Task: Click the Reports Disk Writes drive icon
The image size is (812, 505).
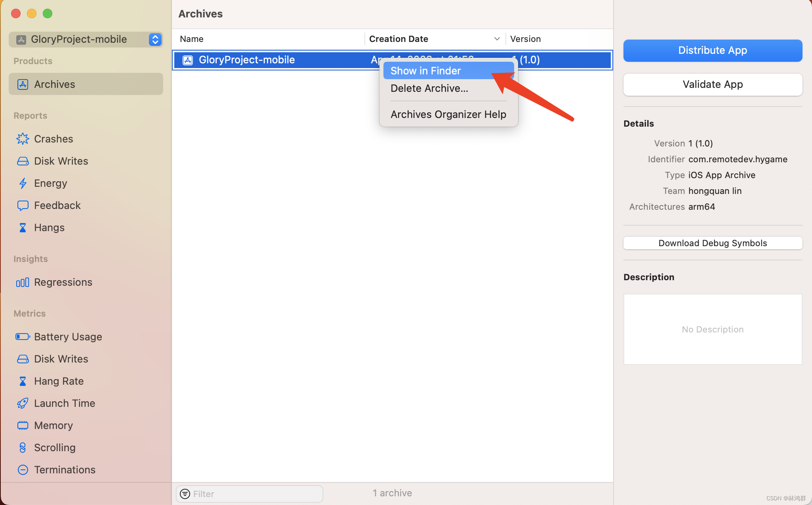Action: 23,161
